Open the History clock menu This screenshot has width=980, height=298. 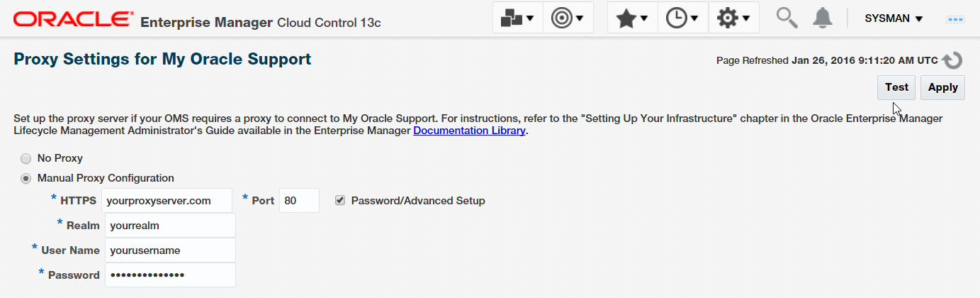(x=683, y=18)
